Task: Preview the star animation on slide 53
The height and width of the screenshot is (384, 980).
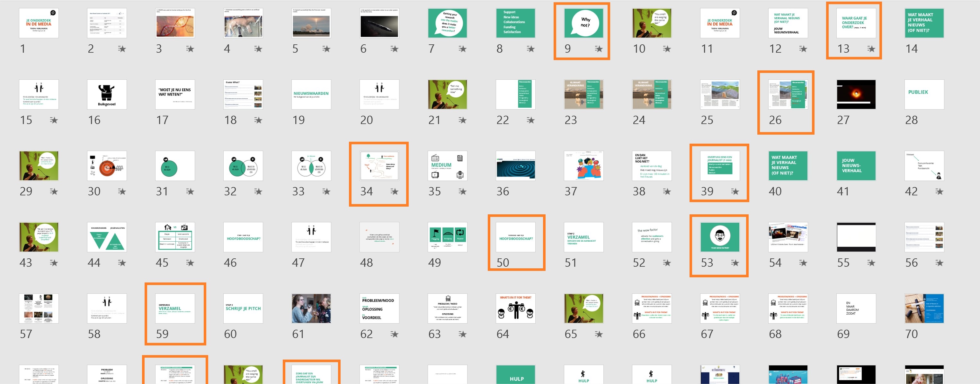Action: 735,263
